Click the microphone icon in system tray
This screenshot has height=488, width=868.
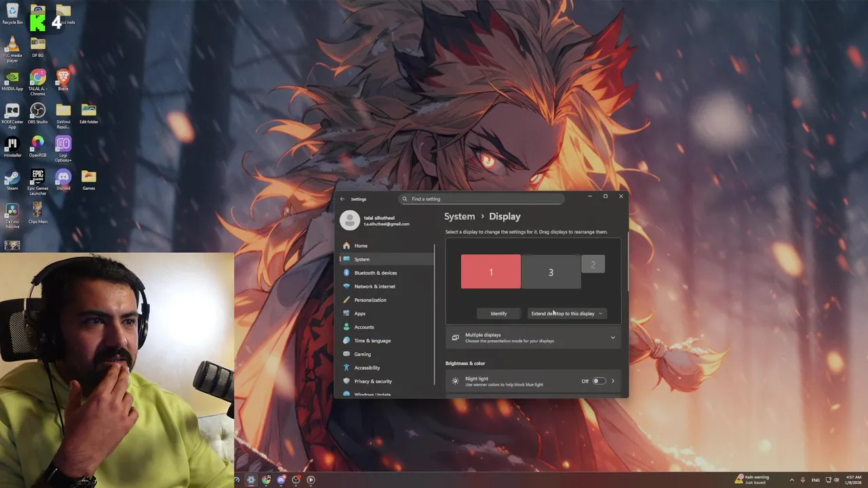(x=803, y=480)
